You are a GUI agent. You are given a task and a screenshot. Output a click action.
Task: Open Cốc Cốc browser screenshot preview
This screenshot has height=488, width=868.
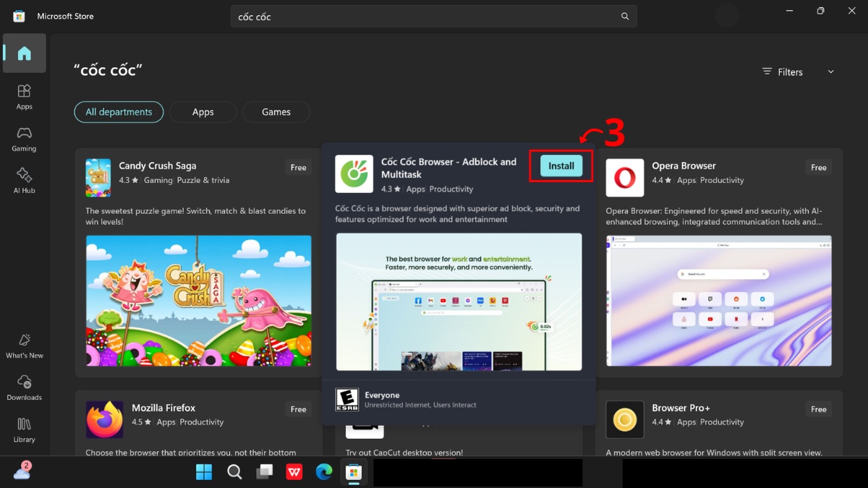click(459, 301)
